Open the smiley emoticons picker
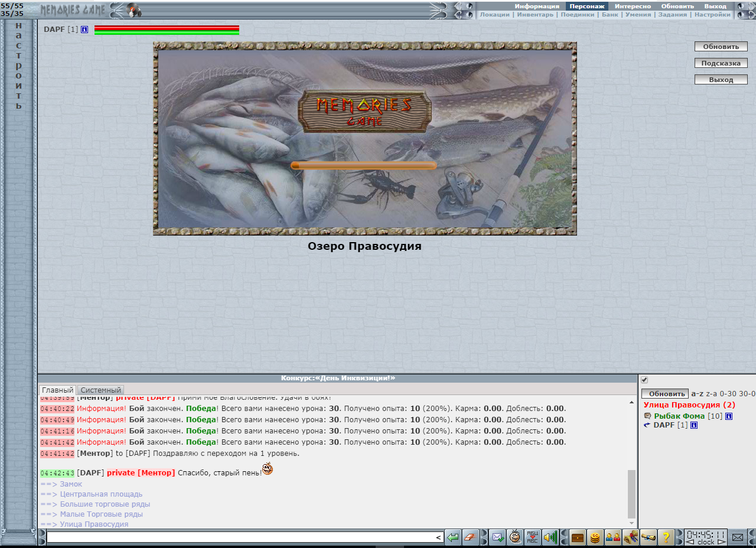This screenshot has width=756, height=548. click(x=515, y=537)
